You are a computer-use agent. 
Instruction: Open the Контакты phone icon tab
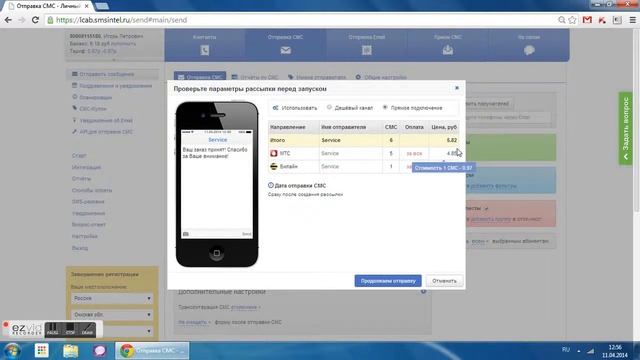coord(205,50)
